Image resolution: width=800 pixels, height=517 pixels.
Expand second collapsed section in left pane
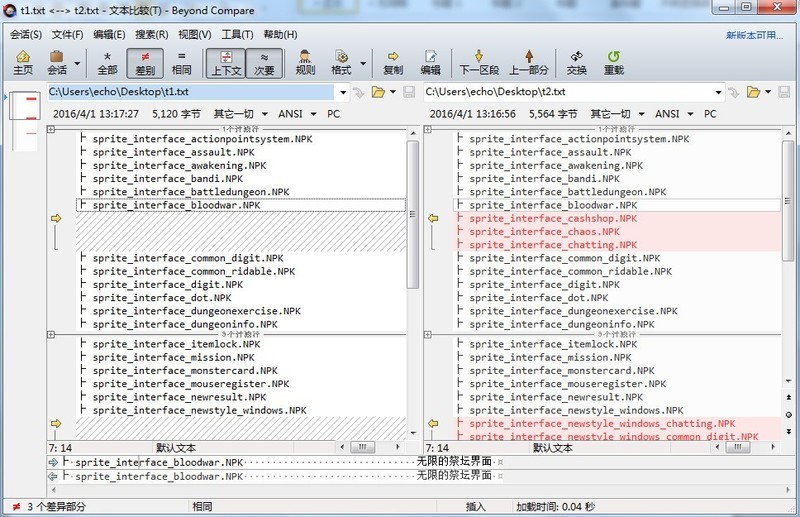pyautogui.click(x=51, y=335)
